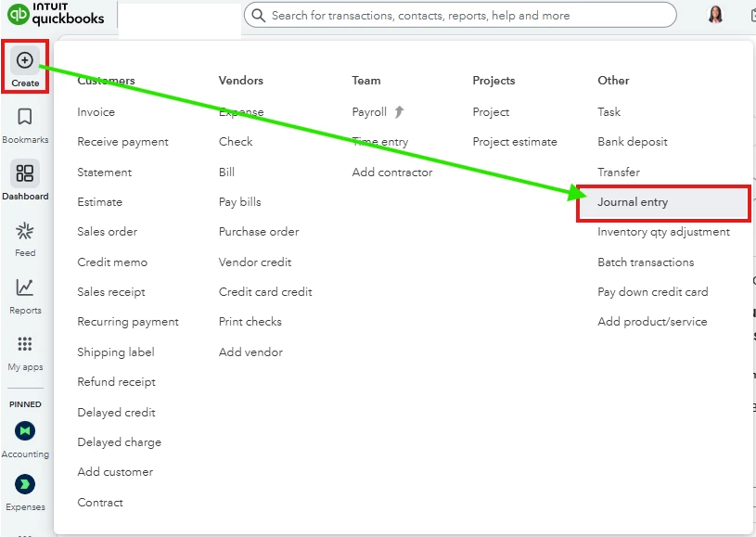The width and height of the screenshot is (756, 537).
Task: Open the pinned Expenses icon
Action: point(25,484)
